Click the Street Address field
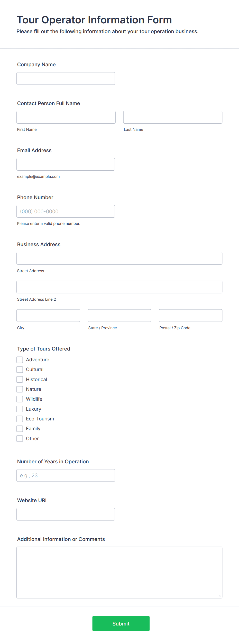 [x=120, y=258]
